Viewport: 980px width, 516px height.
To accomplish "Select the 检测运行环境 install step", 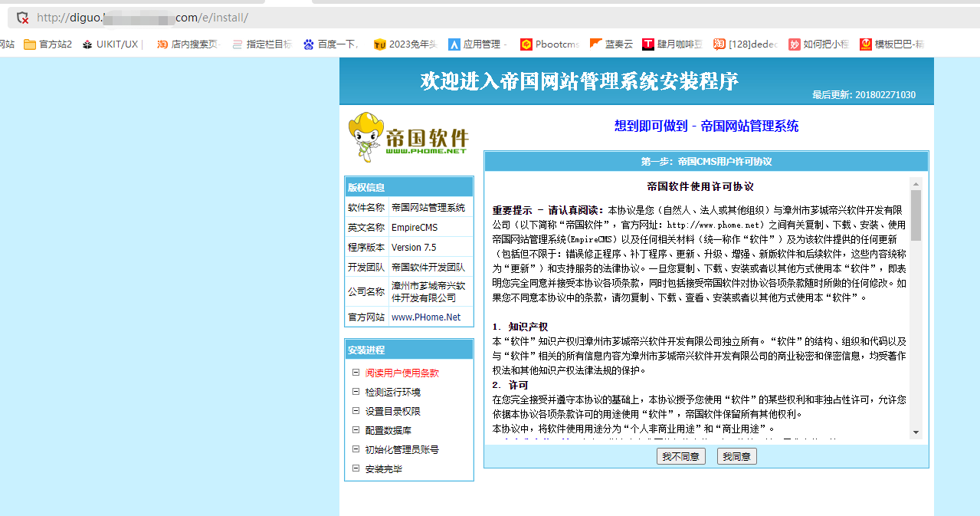I will (x=392, y=392).
